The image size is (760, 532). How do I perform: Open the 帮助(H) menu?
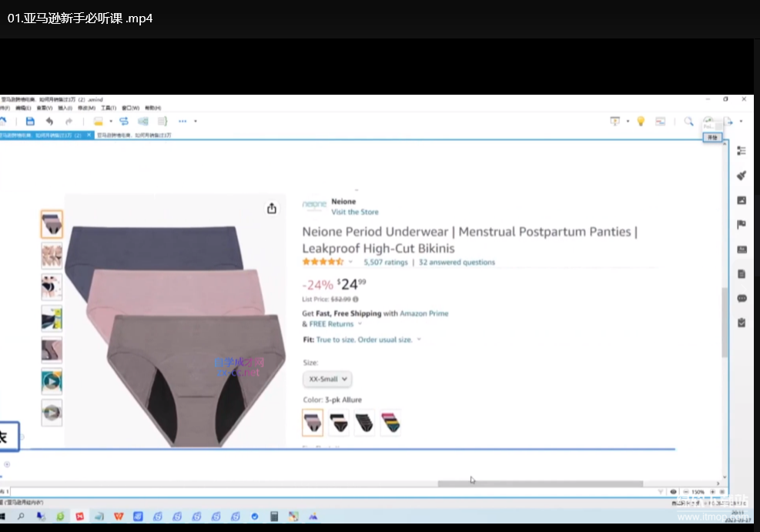click(152, 108)
